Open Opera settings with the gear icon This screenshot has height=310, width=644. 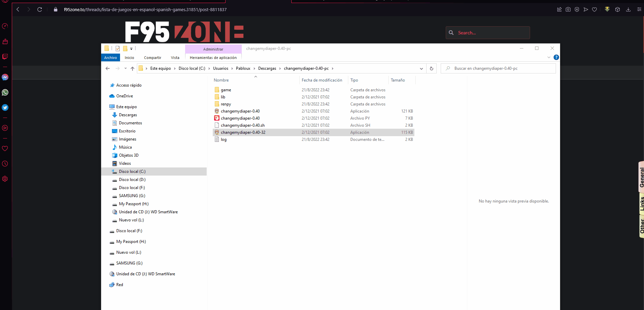[x=5, y=179]
